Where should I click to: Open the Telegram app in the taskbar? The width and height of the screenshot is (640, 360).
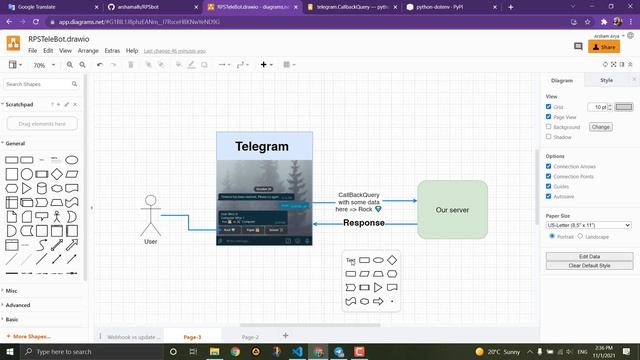pos(339,351)
